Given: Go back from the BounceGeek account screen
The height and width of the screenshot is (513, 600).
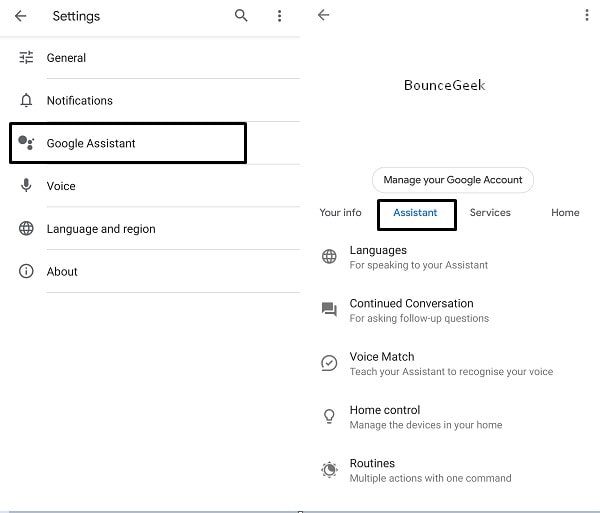Looking at the screenshot, I should (323, 15).
